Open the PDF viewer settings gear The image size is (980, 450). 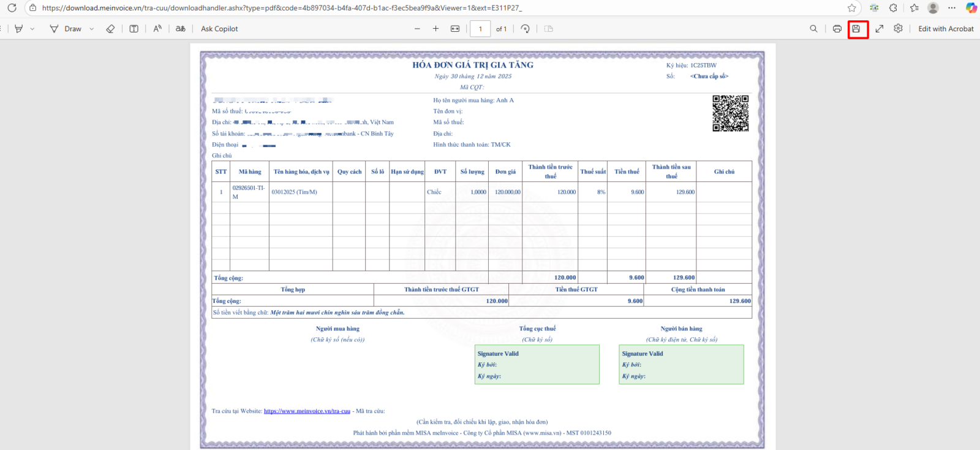point(898,29)
